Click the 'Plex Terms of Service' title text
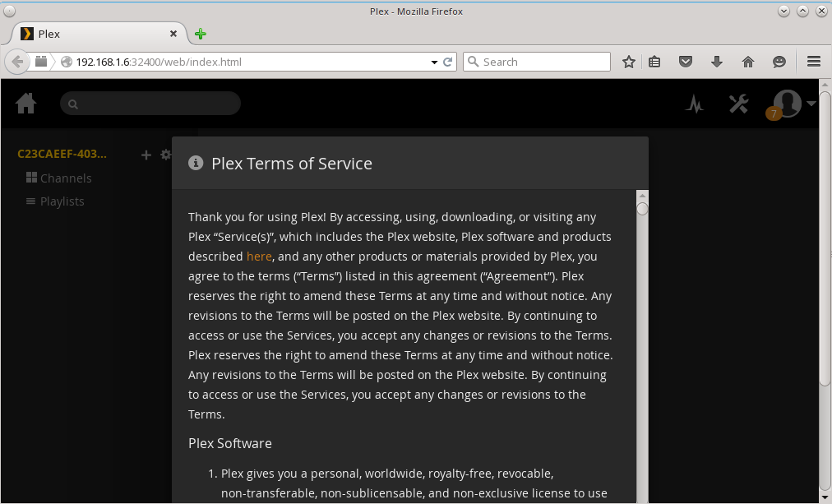The height and width of the screenshot is (504, 832). coord(292,164)
